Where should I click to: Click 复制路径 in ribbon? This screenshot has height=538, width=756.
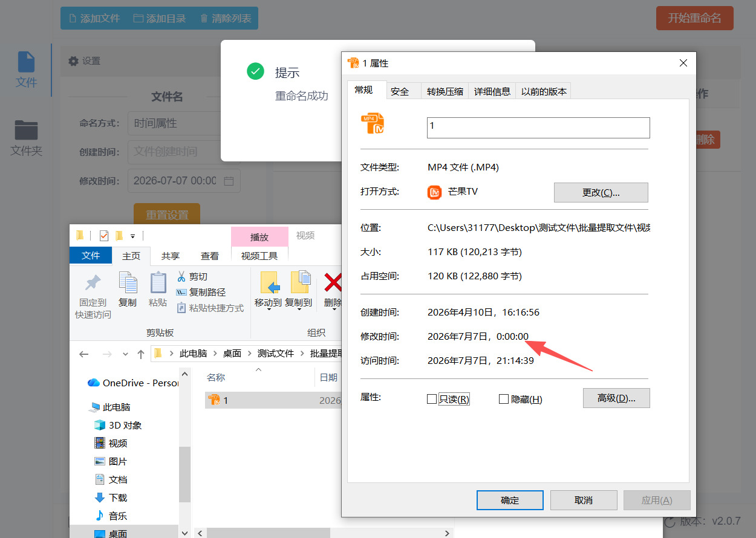point(201,292)
